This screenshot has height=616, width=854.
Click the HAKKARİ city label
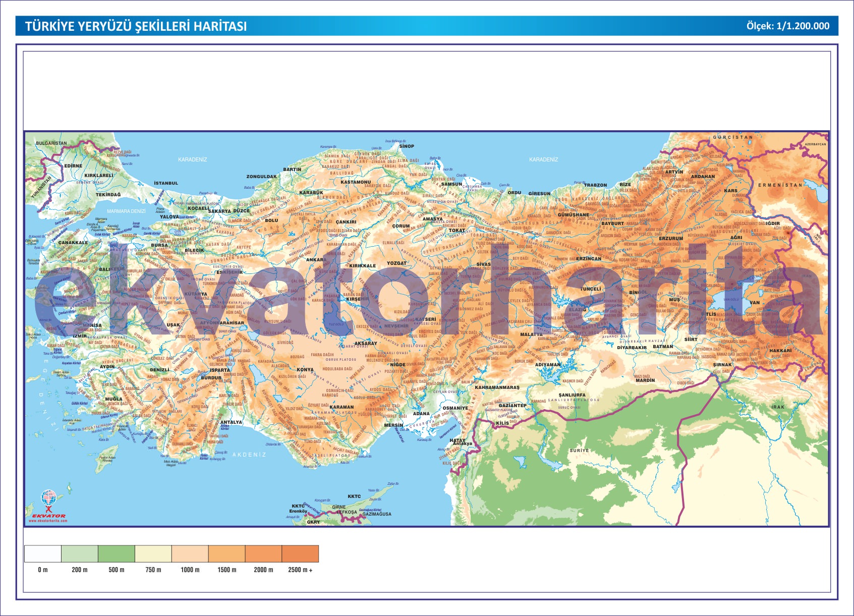point(781,350)
